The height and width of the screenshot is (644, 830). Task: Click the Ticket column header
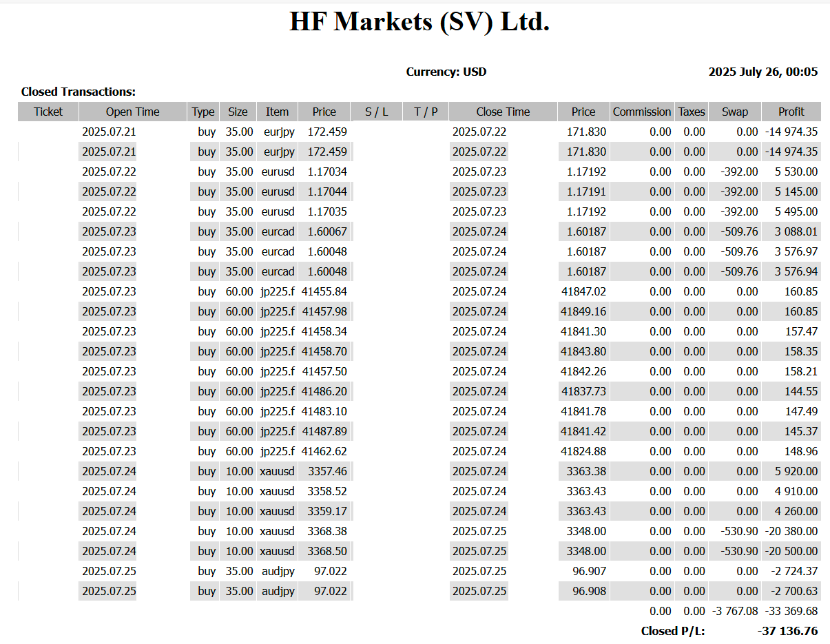(48, 112)
